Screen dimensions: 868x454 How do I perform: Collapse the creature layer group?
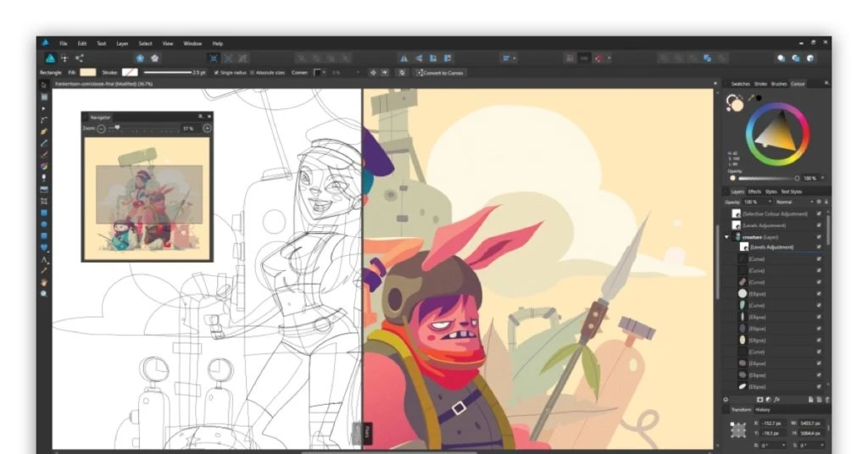pos(726,237)
